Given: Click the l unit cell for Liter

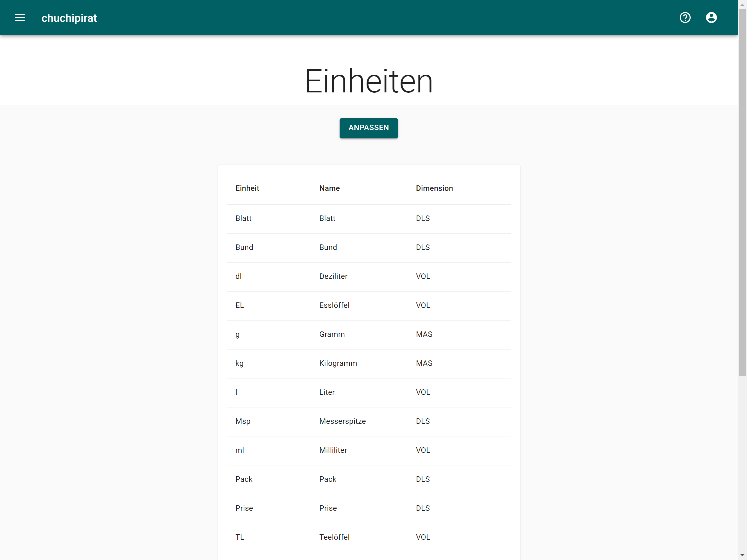Looking at the screenshot, I should pos(237,392).
